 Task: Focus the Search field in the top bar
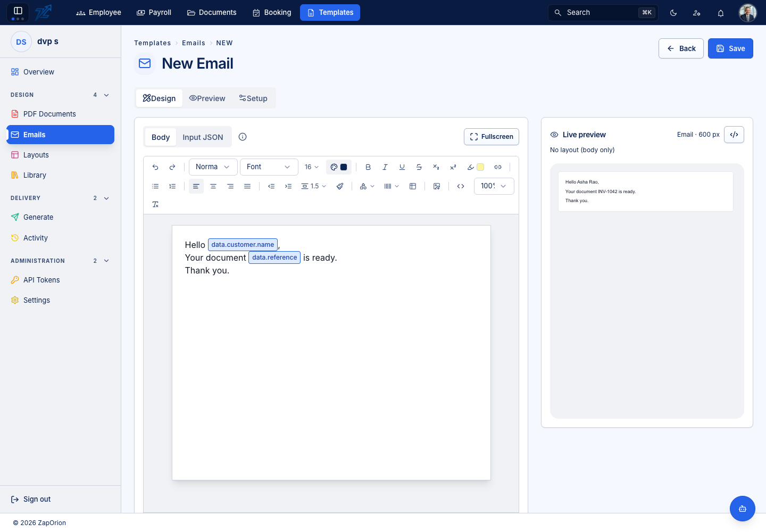[603, 13]
